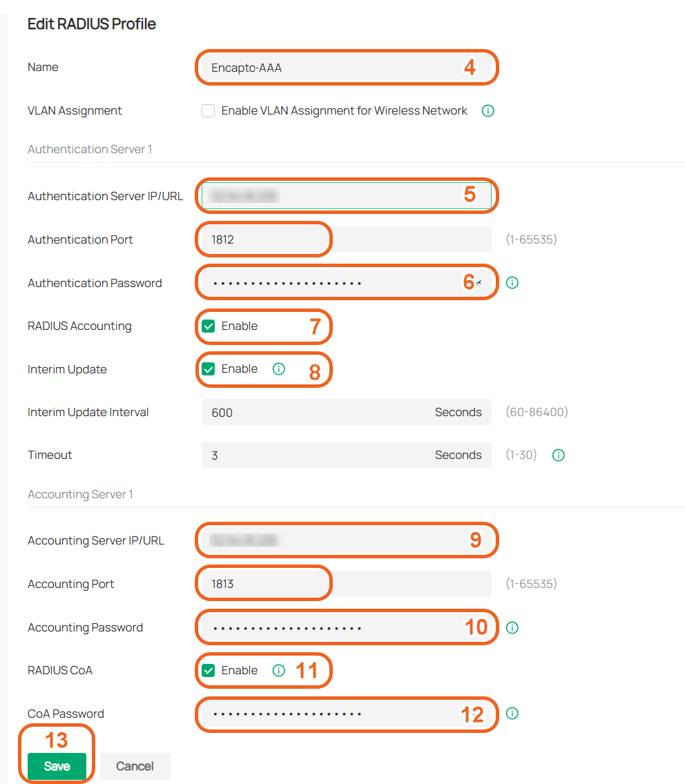The image size is (685, 784).
Task: Toggle the RADIUS Accounting Enable checkbox
Action: coord(208,326)
